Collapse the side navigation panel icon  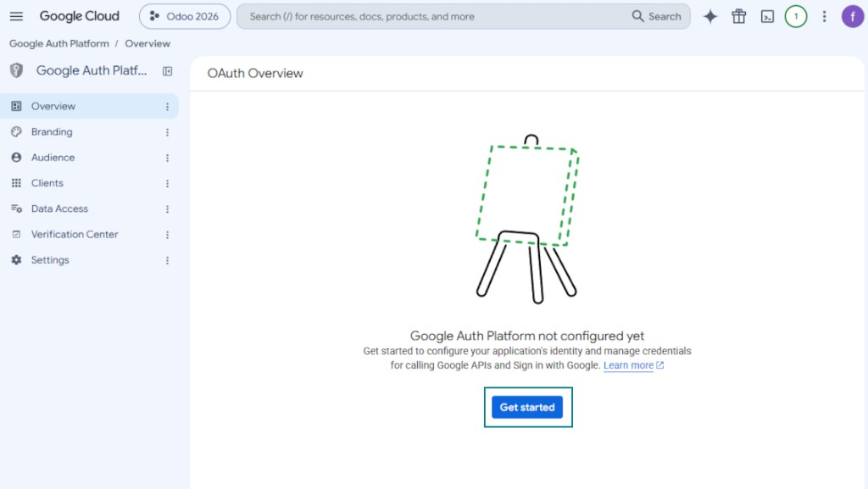click(167, 71)
